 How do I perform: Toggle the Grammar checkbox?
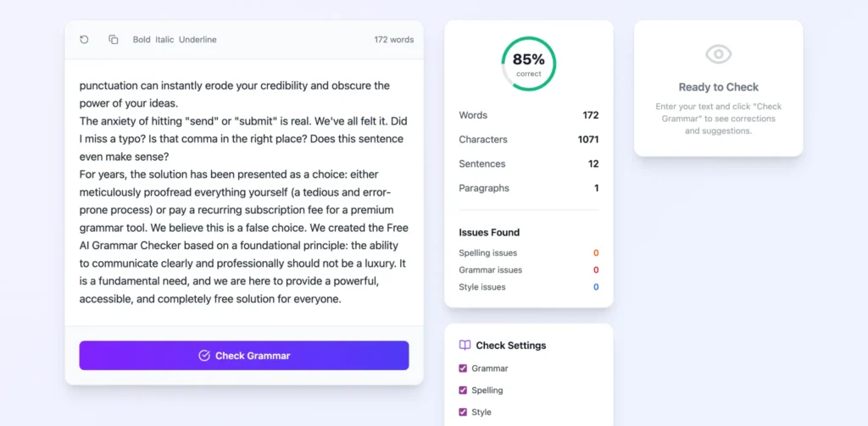point(463,368)
